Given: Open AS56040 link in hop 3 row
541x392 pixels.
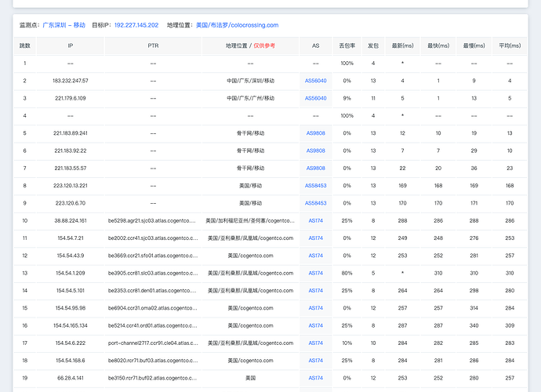Looking at the screenshot, I should point(316,98).
